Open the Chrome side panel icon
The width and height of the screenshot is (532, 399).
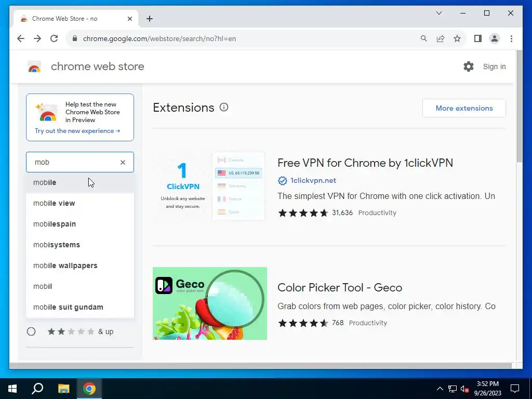478,38
